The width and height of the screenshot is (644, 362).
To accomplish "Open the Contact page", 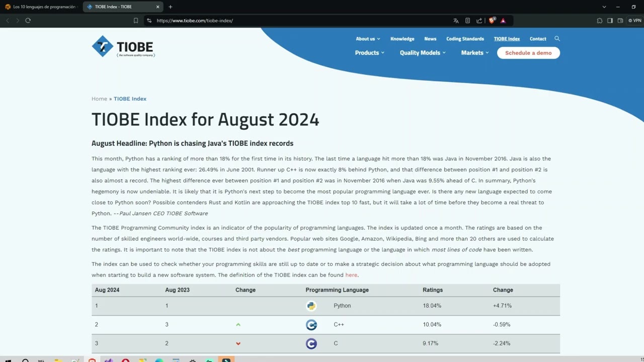I will pos(538,39).
